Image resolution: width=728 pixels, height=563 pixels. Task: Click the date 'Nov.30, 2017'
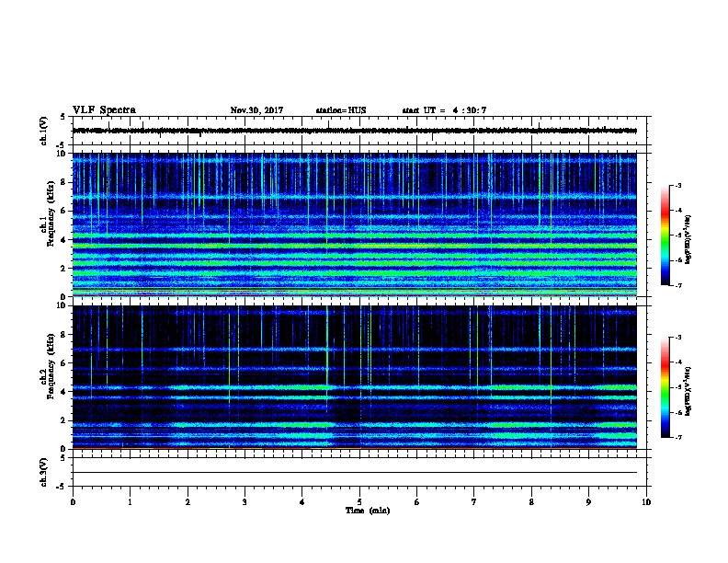pos(256,110)
